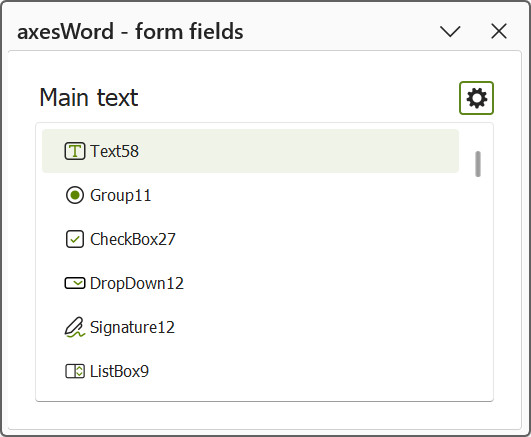Click the dropdown icon beside DropDown12

[x=75, y=283]
